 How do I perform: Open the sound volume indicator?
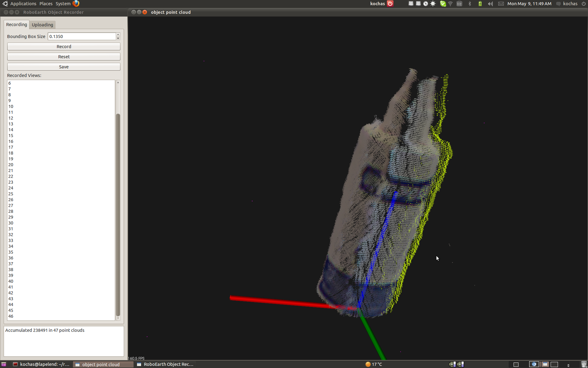pyautogui.click(x=490, y=4)
